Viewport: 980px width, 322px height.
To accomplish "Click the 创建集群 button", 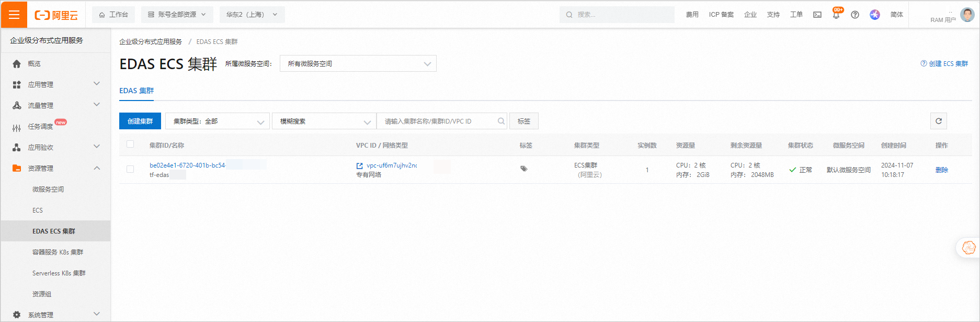I will [x=140, y=121].
